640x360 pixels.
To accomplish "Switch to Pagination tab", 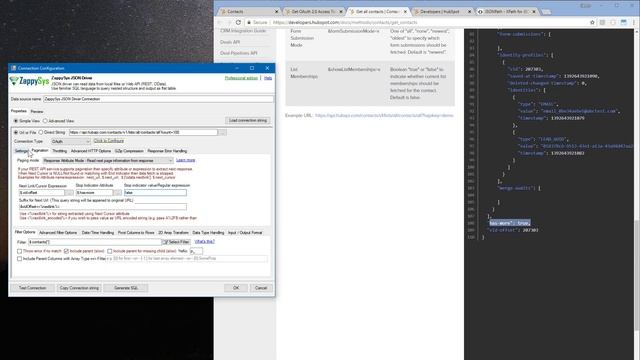I will tap(40, 151).
